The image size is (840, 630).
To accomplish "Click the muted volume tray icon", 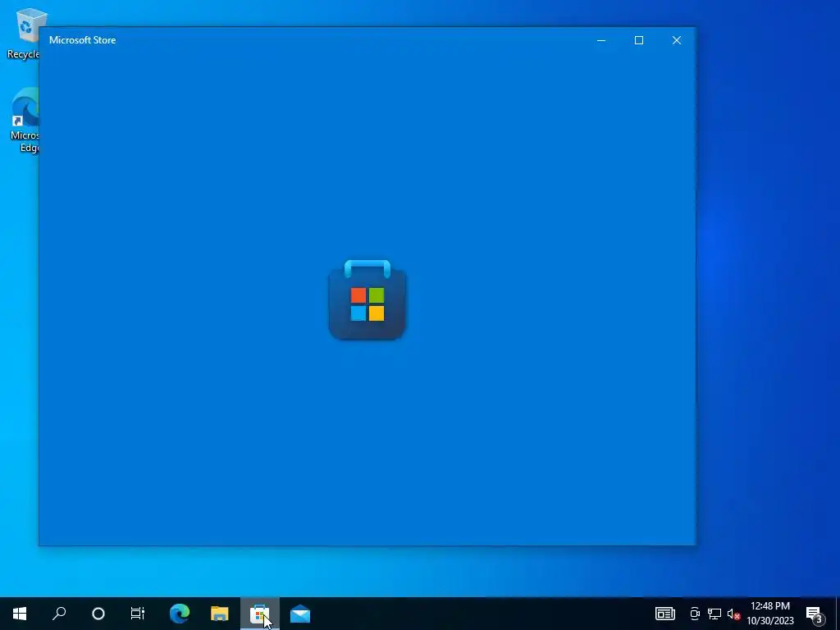I will [x=733, y=614].
